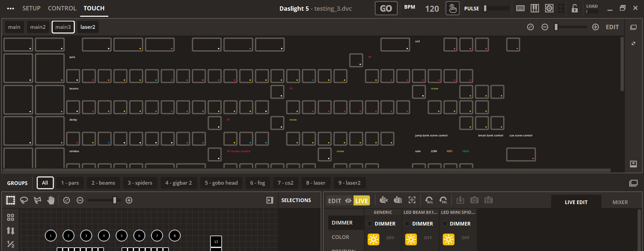Open the LIVE EDIT tab
Screen dimensions: 644x251
tap(576, 202)
